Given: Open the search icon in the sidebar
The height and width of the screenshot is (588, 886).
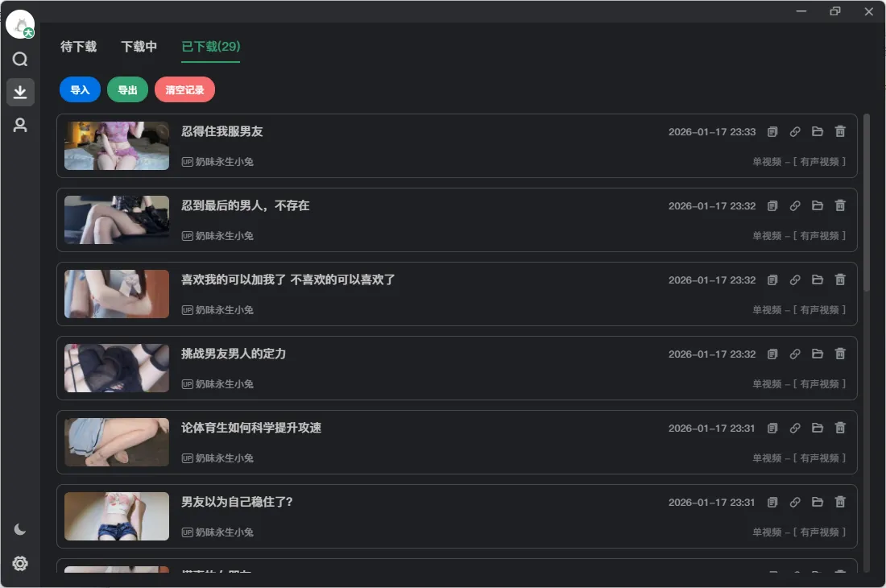Looking at the screenshot, I should coord(19,59).
